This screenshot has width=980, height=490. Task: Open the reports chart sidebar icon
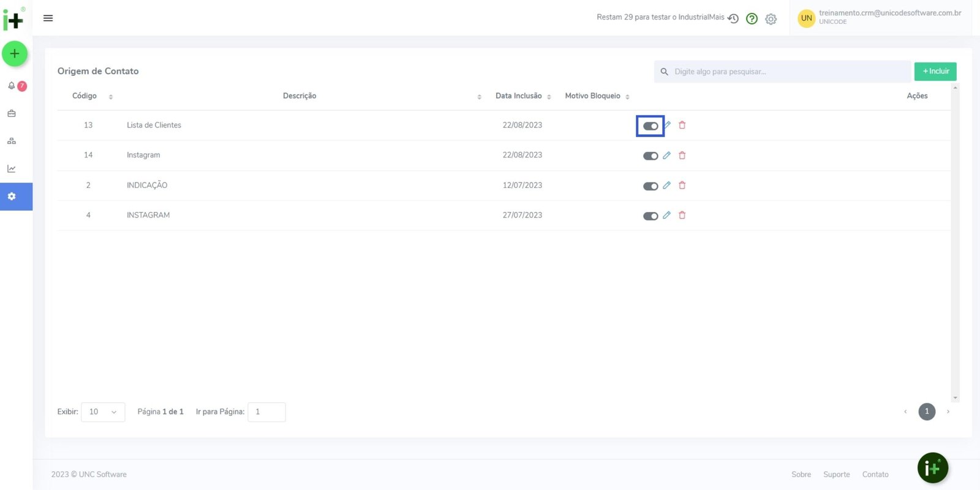(x=12, y=168)
